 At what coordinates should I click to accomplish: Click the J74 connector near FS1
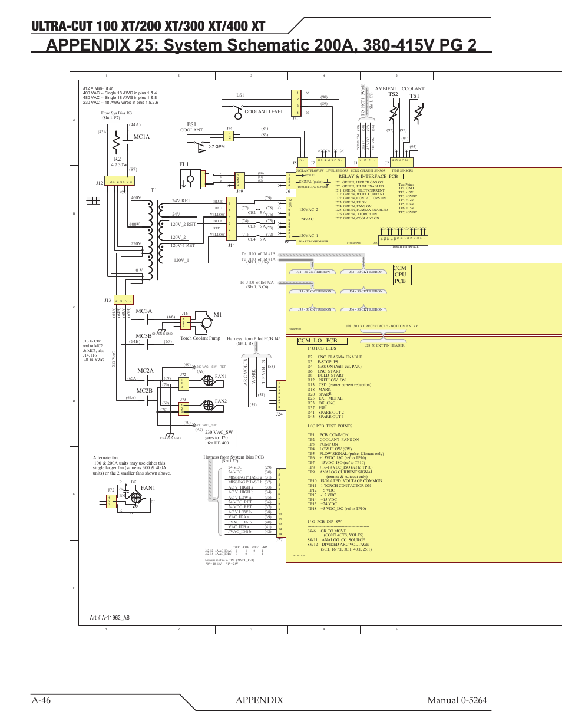[x=229, y=136]
